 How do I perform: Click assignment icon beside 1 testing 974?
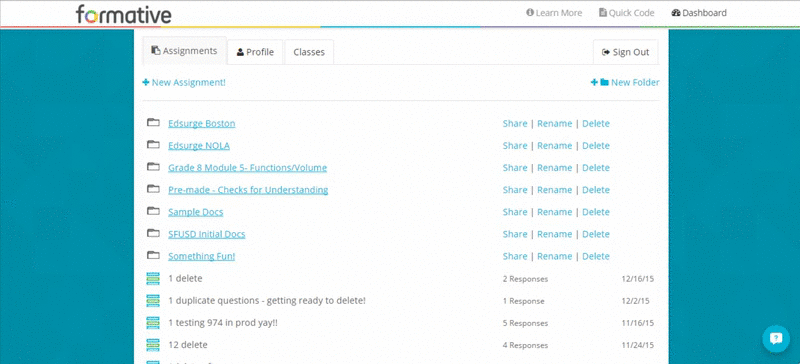tap(153, 323)
